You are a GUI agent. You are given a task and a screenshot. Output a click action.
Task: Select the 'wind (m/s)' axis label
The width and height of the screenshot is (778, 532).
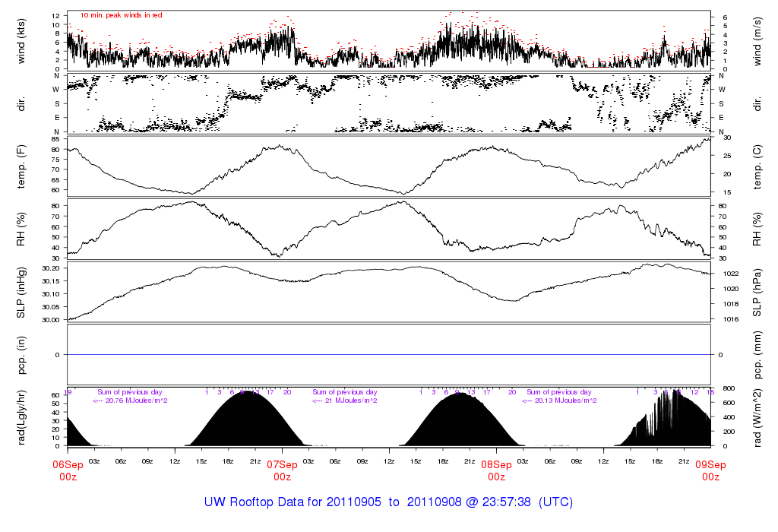pyautogui.click(x=757, y=42)
